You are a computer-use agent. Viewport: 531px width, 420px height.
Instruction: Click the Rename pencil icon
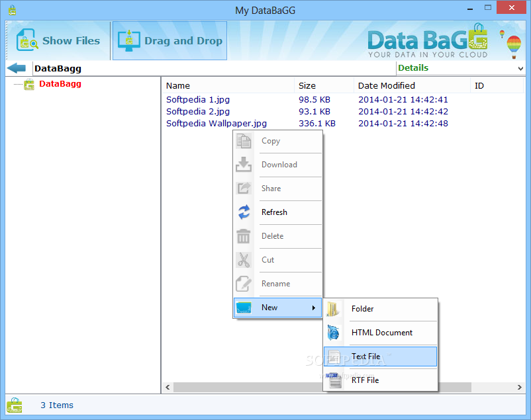click(244, 284)
